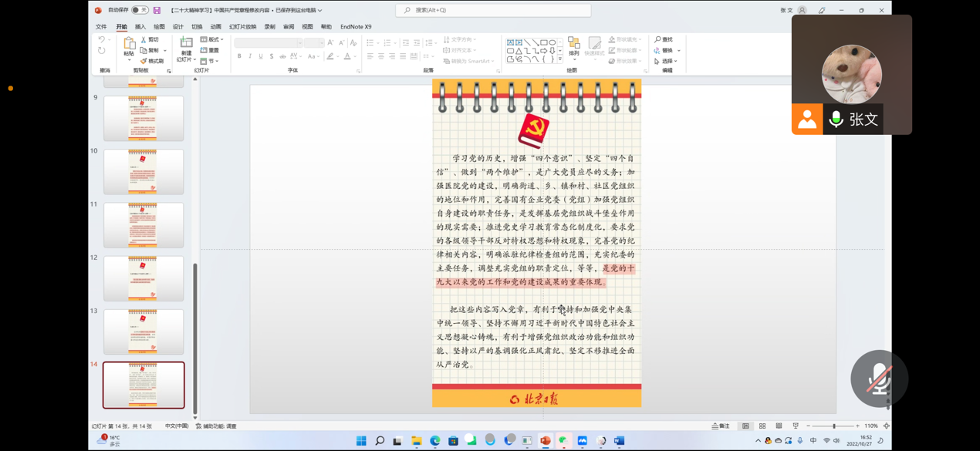This screenshot has height=451, width=980.
Task: Open the Insert (插入) ribbon tab
Action: tap(140, 27)
